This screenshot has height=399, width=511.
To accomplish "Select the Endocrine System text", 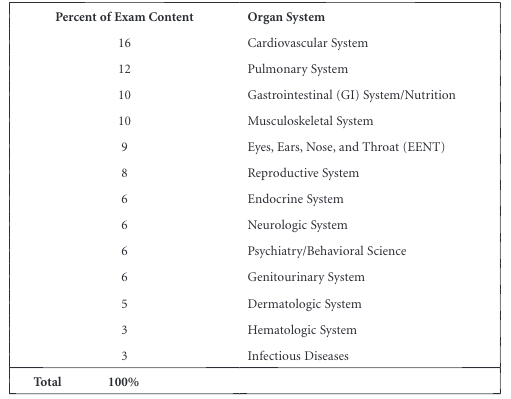I will [295, 199].
